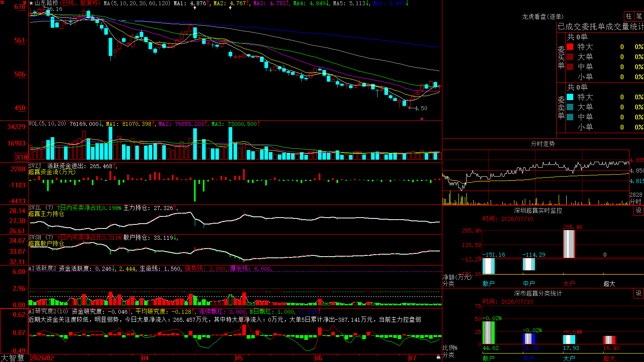Click the dark red 大单 buy order swatch
The height and width of the screenshot is (362, 644).
coord(570,57)
